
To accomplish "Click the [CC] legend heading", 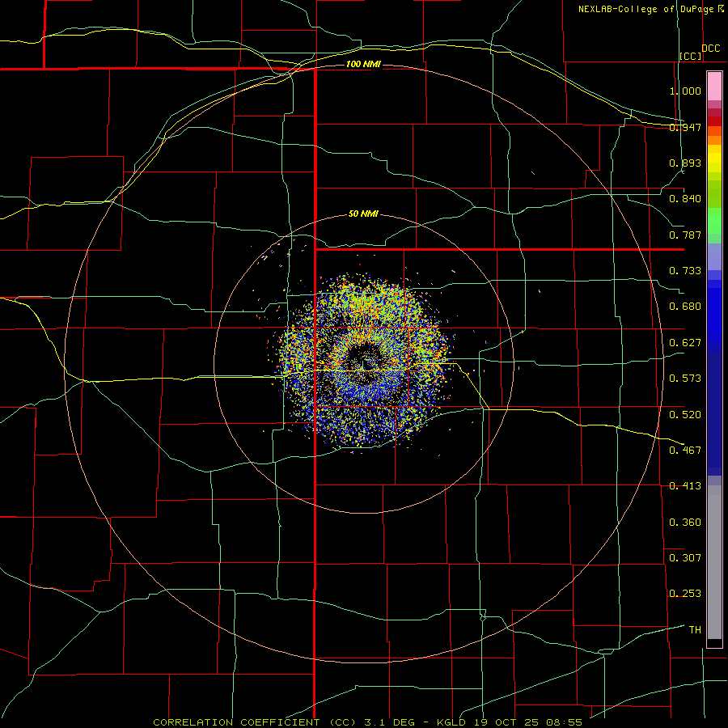I will point(691,56).
